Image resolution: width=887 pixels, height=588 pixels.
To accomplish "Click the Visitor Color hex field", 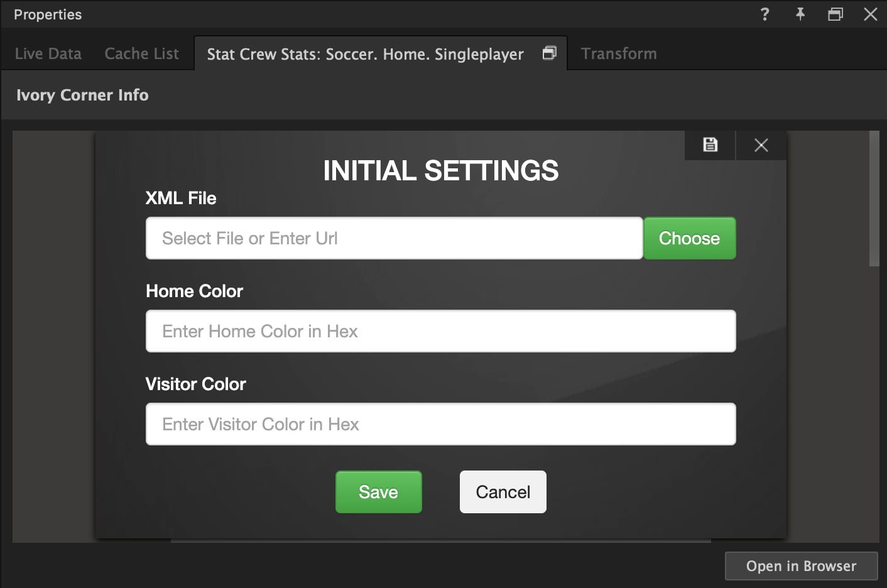I will pos(441,424).
